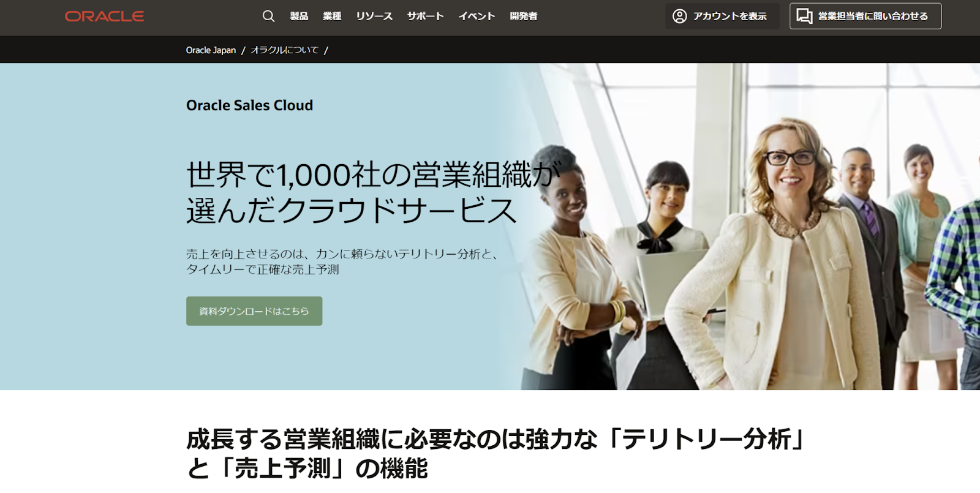This screenshot has height=493, width=980.
Task: Open the リソース menu
Action: (374, 17)
